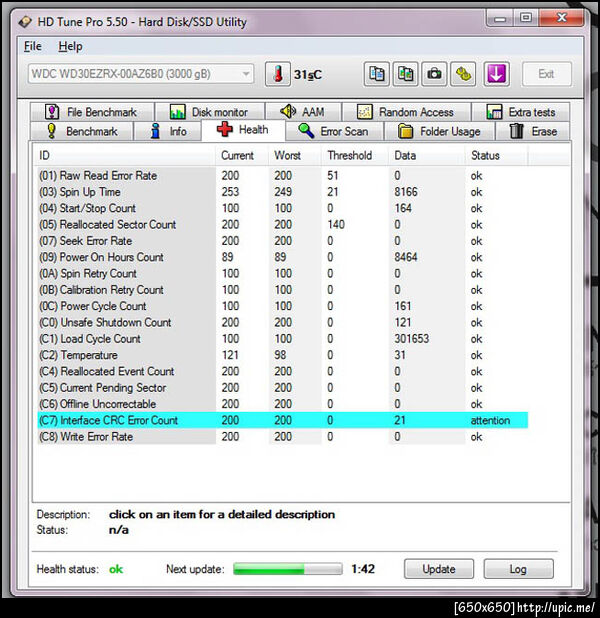Click the 31°C temperature readout

click(308, 74)
